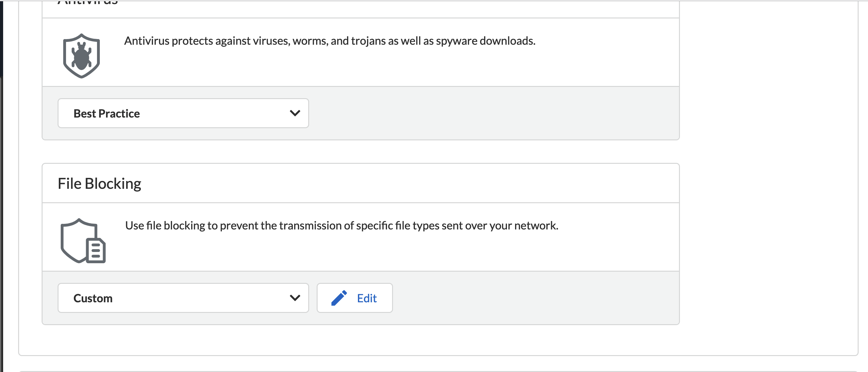
Task: Click the cut-off Antivirus heading at top
Action: pyautogui.click(x=88, y=3)
